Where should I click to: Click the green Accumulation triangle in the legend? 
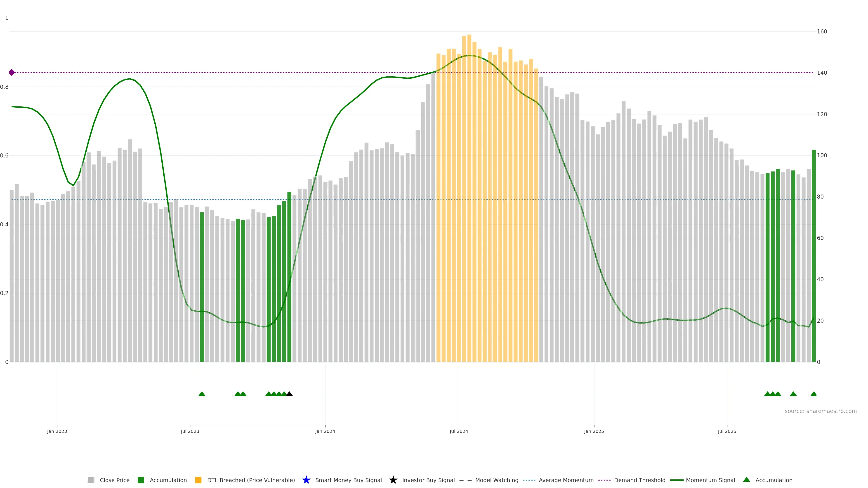(x=746, y=480)
